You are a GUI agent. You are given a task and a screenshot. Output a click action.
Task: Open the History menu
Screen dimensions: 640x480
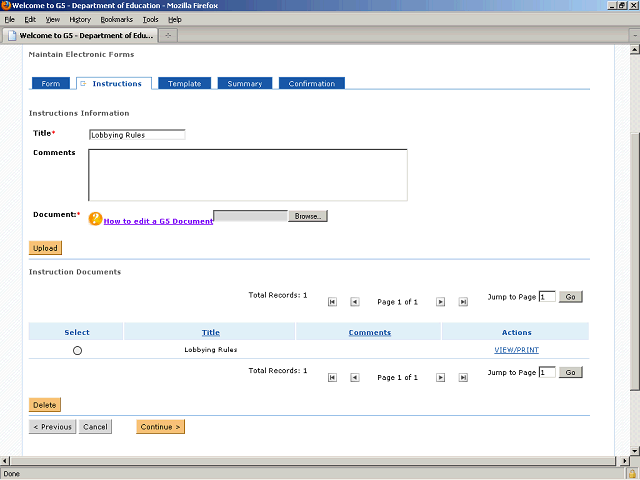click(x=80, y=20)
